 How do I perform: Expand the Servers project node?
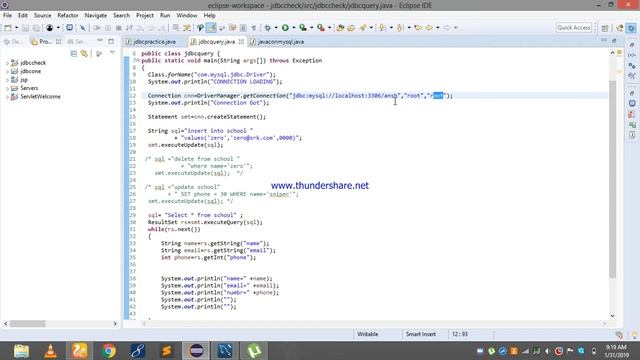pos(7,88)
